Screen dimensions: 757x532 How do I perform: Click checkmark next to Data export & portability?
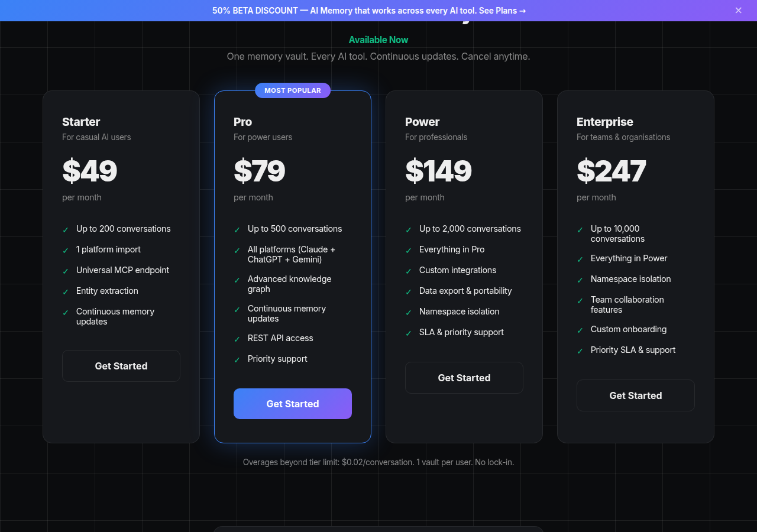409,291
